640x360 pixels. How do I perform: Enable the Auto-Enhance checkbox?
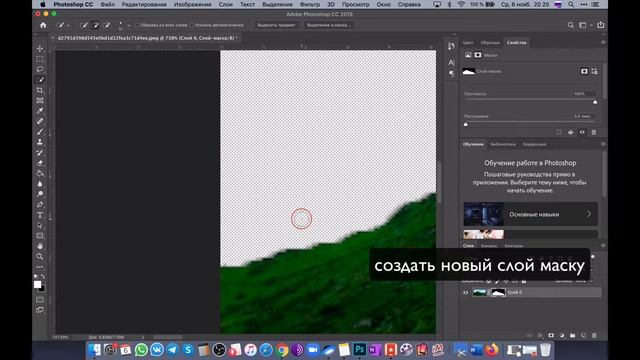pos(191,25)
